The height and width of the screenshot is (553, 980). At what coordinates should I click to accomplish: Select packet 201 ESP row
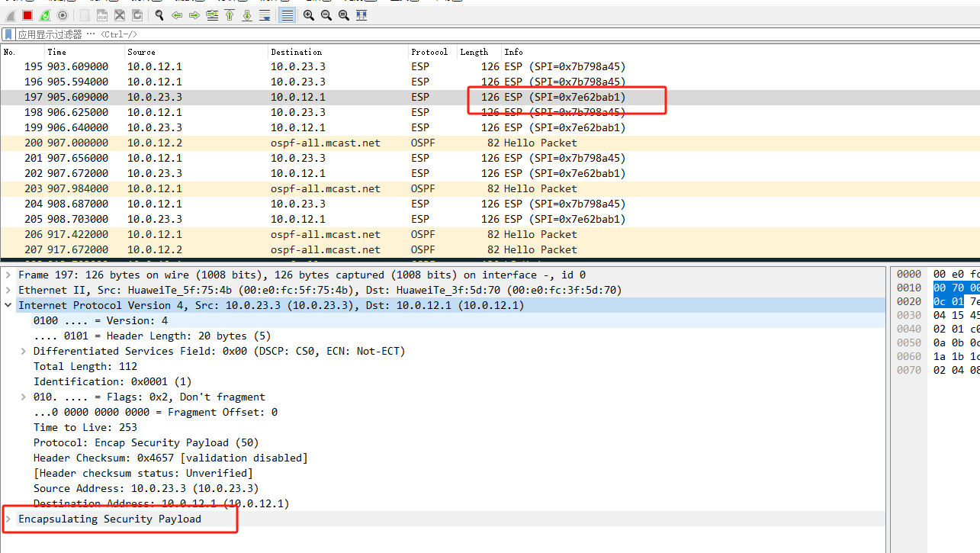click(x=490, y=158)
